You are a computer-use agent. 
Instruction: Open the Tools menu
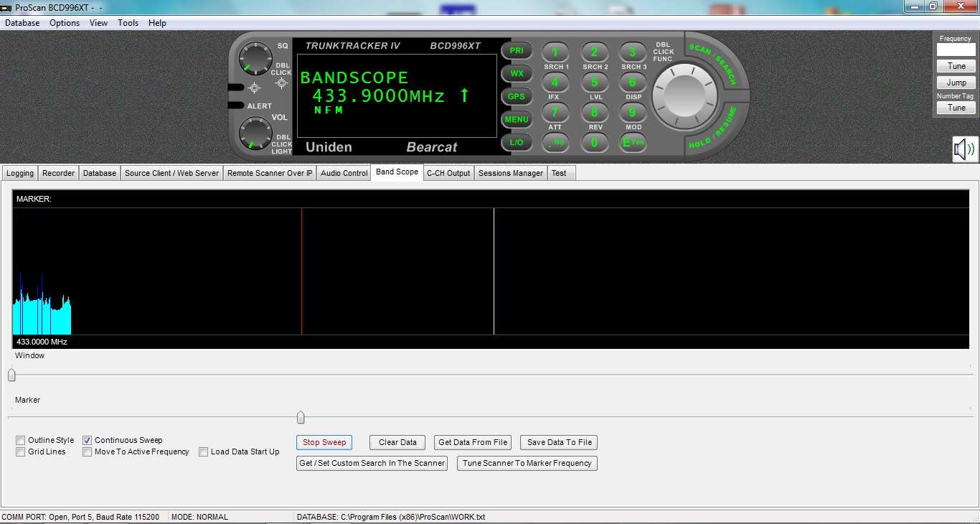[x=128, y=23]
